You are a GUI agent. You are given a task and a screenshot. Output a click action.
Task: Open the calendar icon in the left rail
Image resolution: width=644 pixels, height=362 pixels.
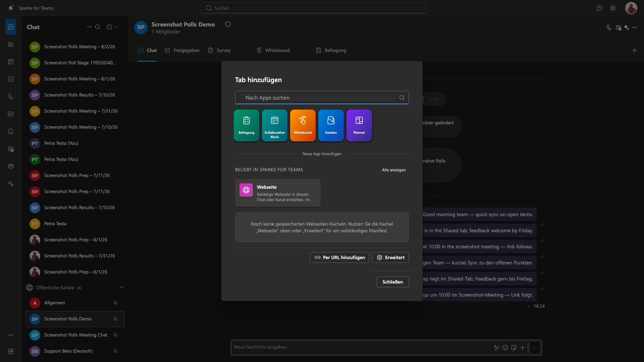(x=11, y=62)
